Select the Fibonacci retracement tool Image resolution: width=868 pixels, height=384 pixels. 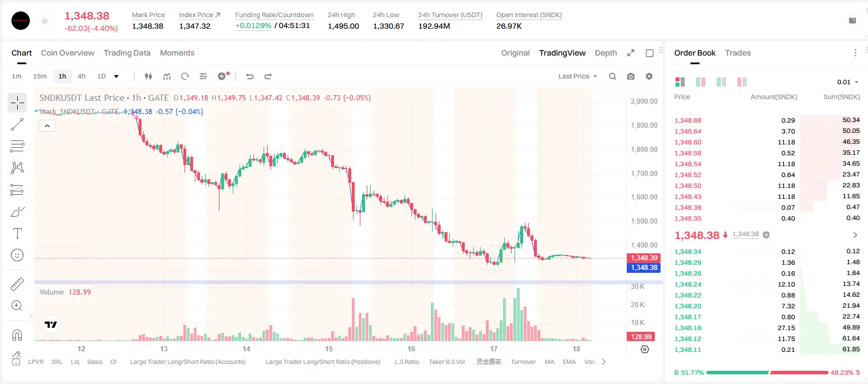coord(17,146)
